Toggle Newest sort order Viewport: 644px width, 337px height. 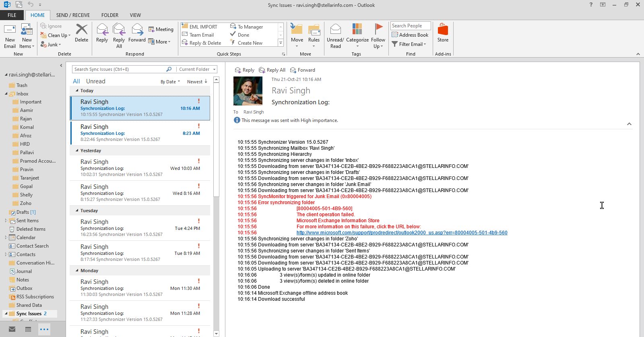(197, 82)
